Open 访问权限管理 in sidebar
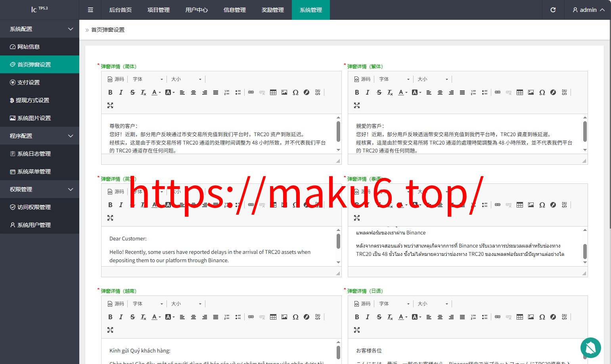Image resolution: width=611 pixels, height=364 pixels. point(40,207)
